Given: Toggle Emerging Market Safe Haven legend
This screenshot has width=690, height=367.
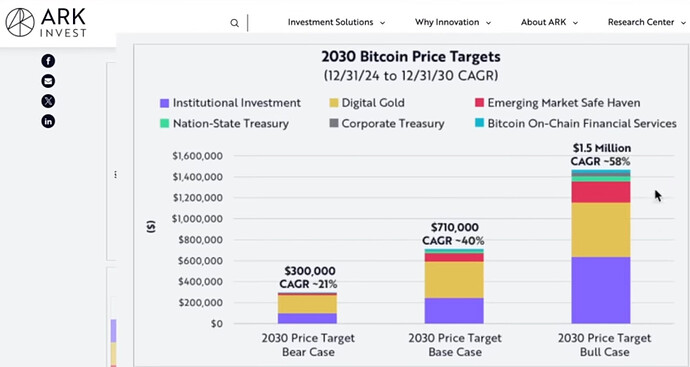Looking at the screenshot, I should (558, 103).
